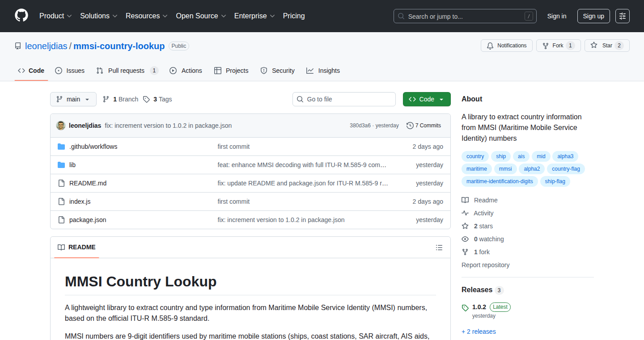Image resolution: width=644 pixels, height=340 pixels.
Task: Open lib's feat: enhance MMSI decoding commit
Action: (x=302, y=165)
